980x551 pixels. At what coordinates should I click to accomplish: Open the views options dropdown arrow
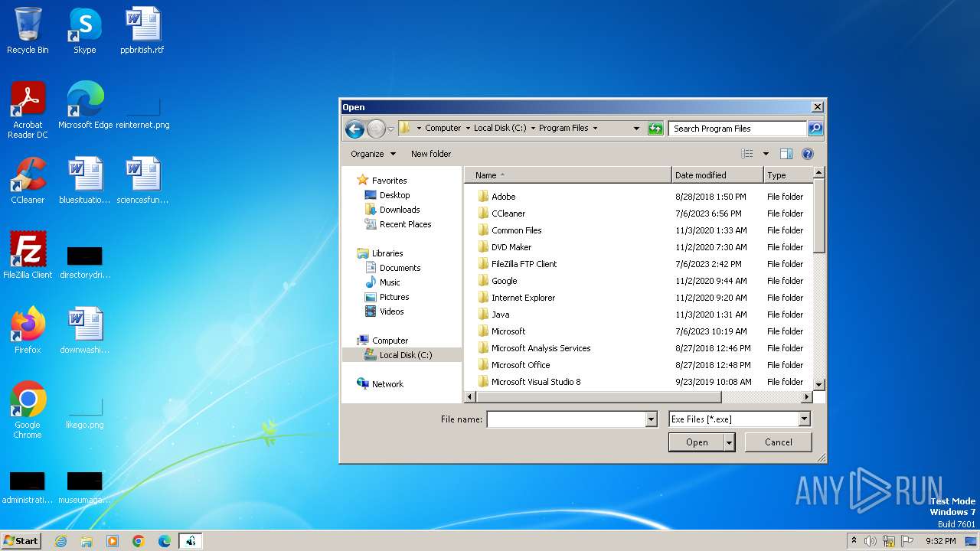point(766,154)
